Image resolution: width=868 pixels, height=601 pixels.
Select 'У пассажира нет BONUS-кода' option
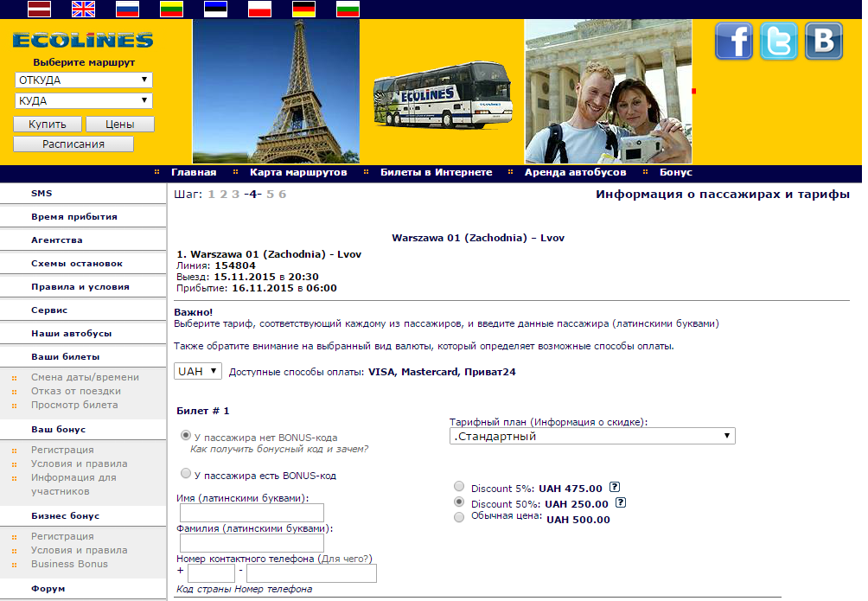(186, 435)
